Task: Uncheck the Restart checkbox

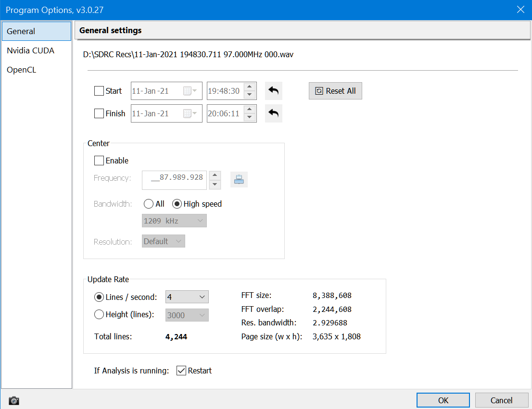Action: point(181,371)
